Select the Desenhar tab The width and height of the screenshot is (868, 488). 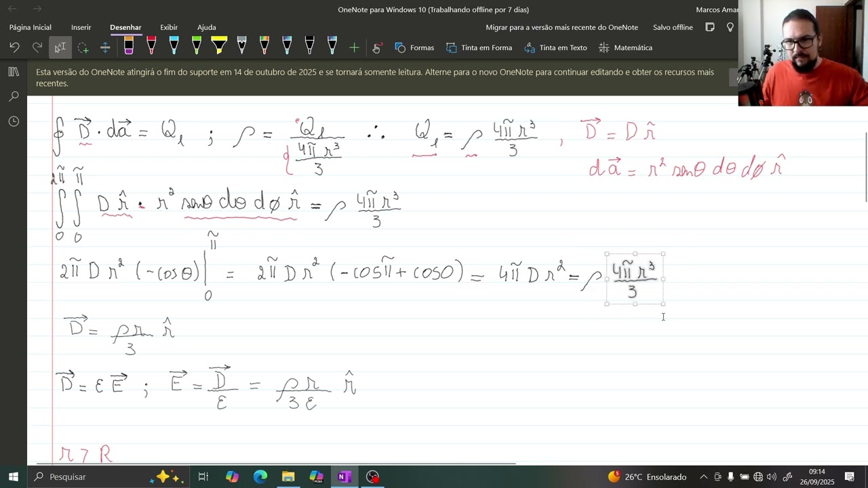(x=125, y=27)
